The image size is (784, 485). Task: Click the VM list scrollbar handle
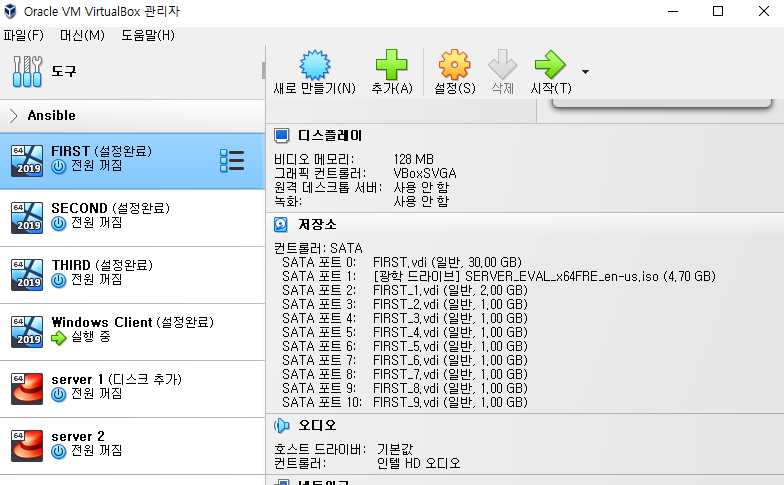tap(263, 70)
